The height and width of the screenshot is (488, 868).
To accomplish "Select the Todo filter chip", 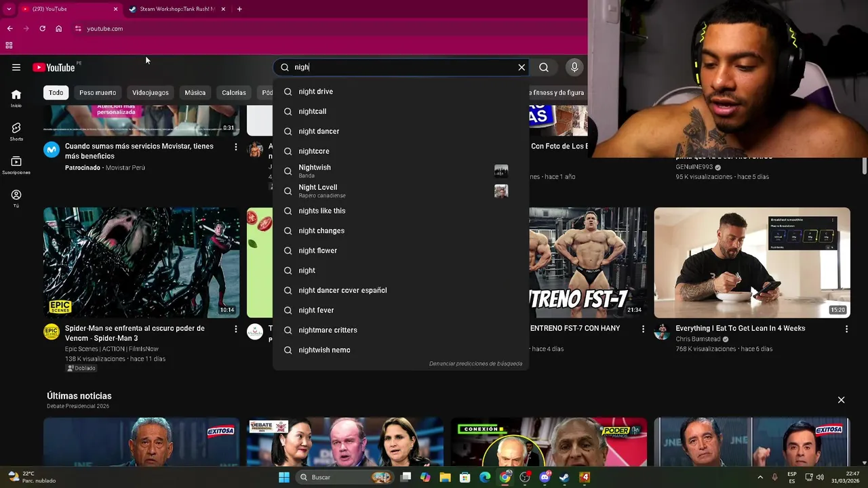I will (56, 92).
